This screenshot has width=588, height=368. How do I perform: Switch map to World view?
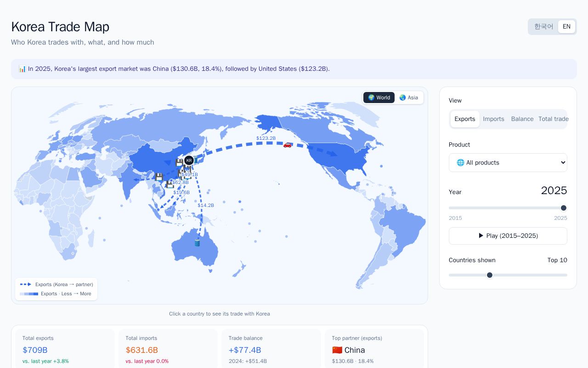coord(379,98)
